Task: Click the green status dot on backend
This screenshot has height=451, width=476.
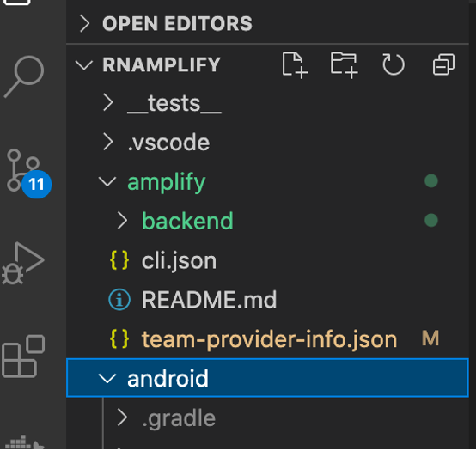Action: coord(431,220)
